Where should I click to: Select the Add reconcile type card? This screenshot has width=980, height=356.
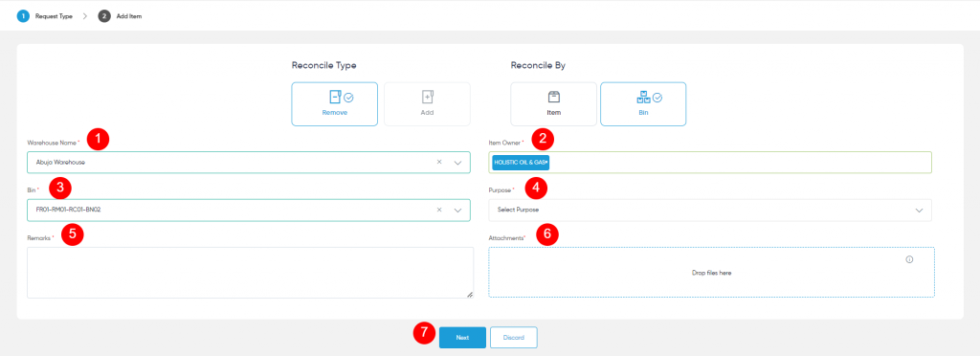coord(427,103)
